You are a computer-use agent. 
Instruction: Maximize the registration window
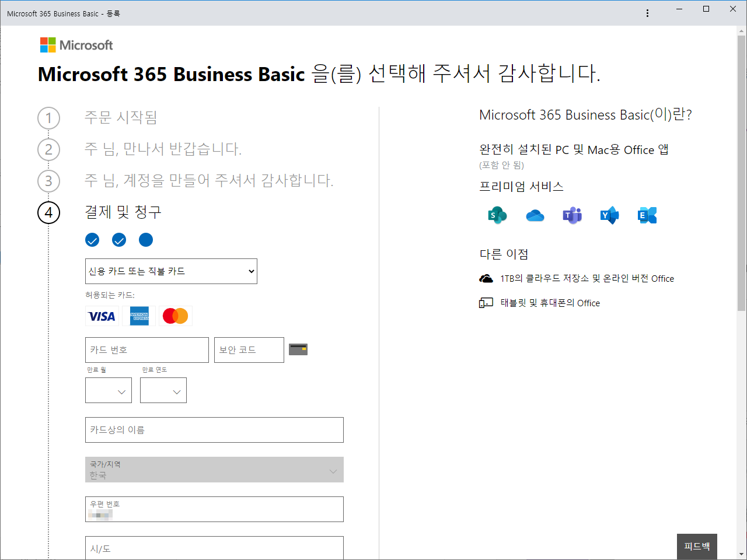(706, 9)
